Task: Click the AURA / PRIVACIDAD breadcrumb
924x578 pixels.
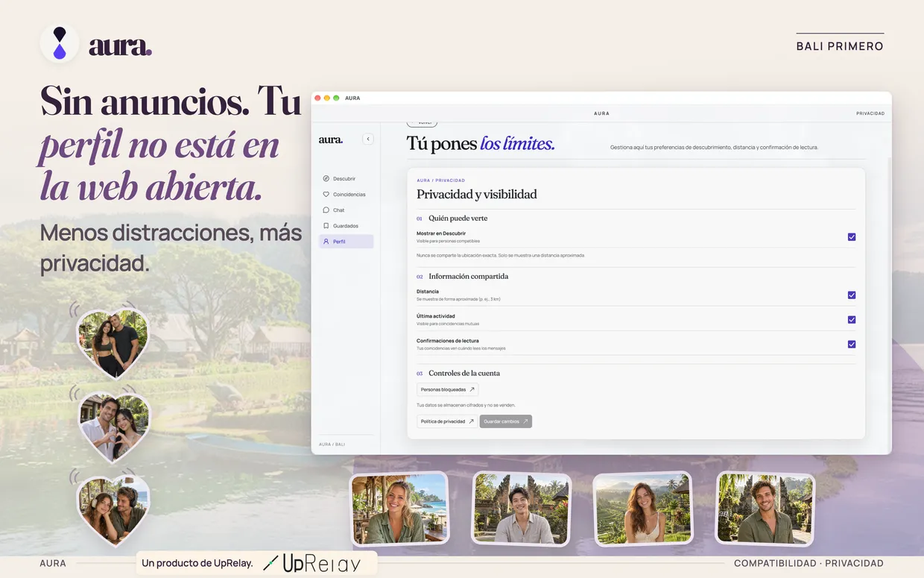Action: 440,180
